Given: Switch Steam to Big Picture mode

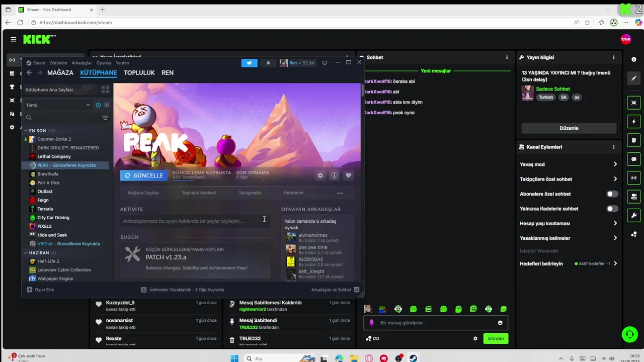Looking at the screenshot, I should tap(325, 63).
